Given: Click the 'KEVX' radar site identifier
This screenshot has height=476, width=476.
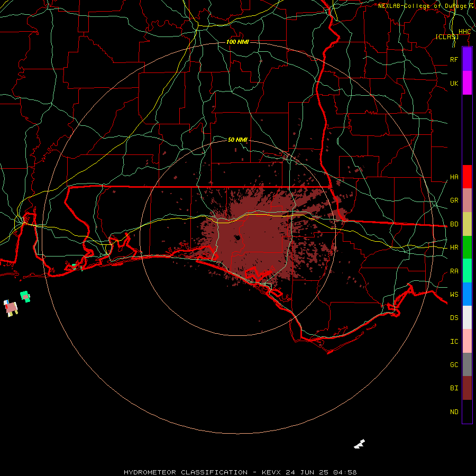Looking at the screenshot, I should pos(271,472).
